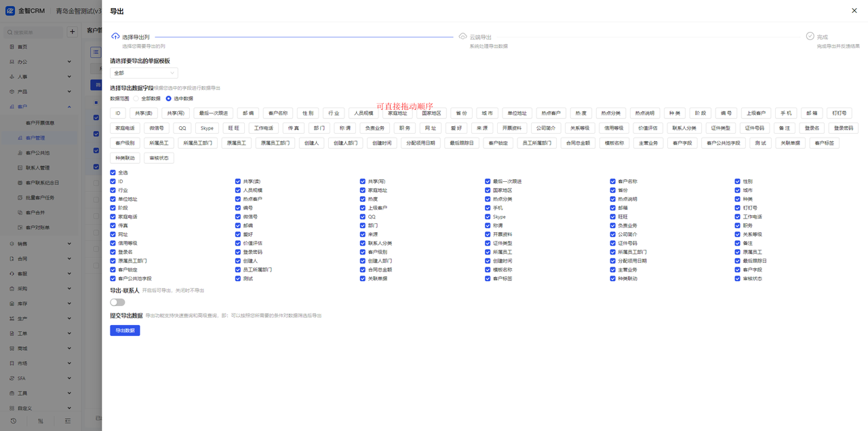Enable the 导出-联系人 switch
Screen dimensions: 868x431
click(x=117, y=302)
